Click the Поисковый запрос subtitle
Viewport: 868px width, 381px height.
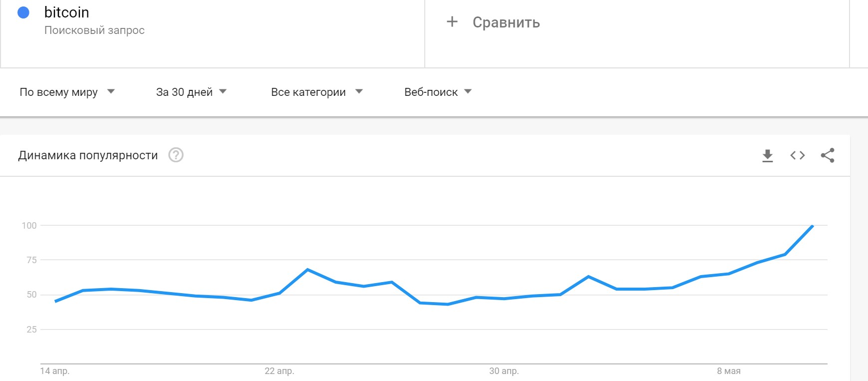pyautogui.click(x=94, y=30)
